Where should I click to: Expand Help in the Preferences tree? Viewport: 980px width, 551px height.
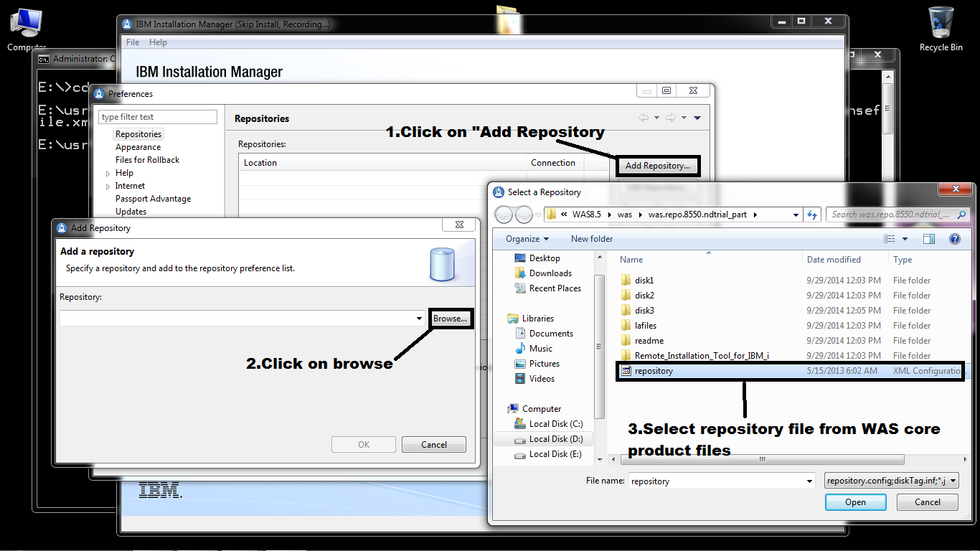click(109, 172)
